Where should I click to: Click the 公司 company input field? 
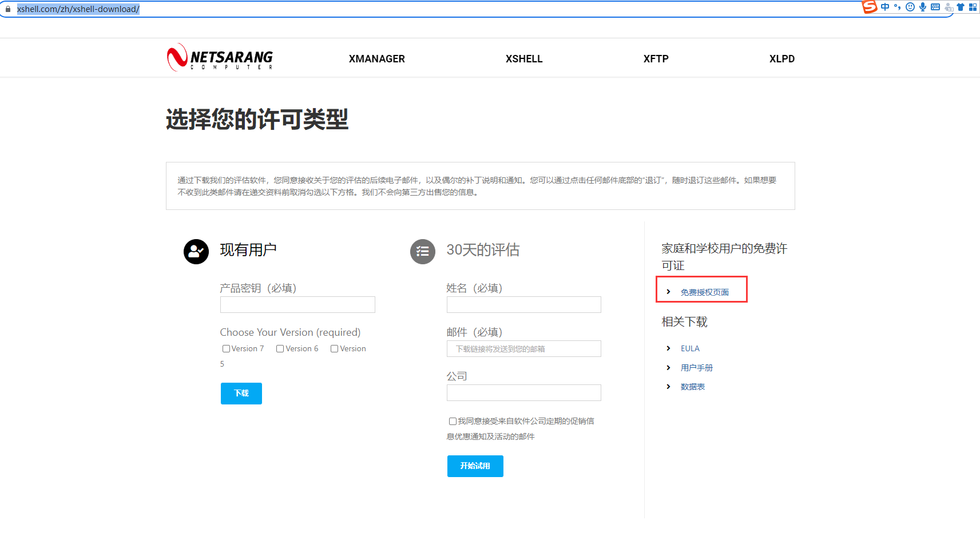[x=524, y=392]
